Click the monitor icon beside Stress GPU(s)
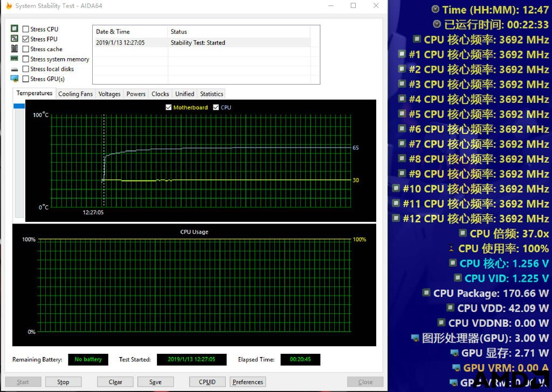The image size is (552, 392). coord(15,79)
